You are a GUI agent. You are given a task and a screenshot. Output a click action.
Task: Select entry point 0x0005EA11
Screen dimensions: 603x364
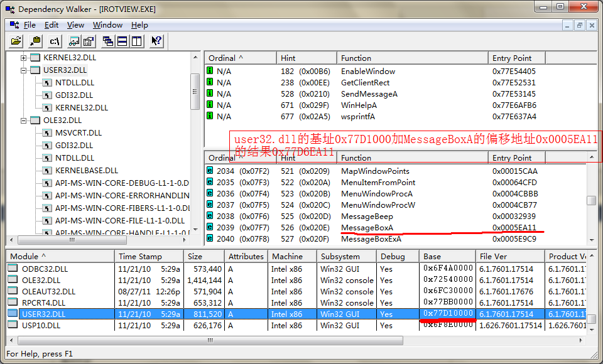point(514,228)
